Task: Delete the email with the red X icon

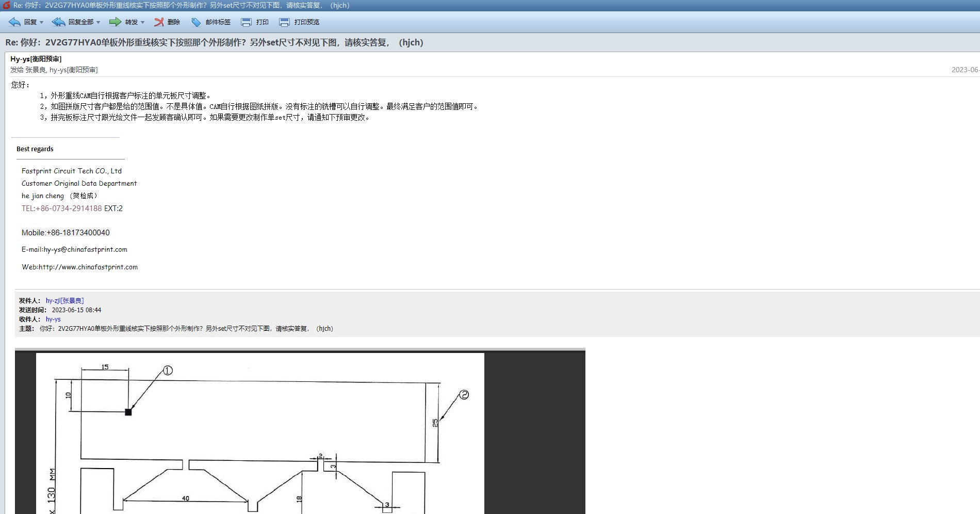Action: tap(159, 22)
